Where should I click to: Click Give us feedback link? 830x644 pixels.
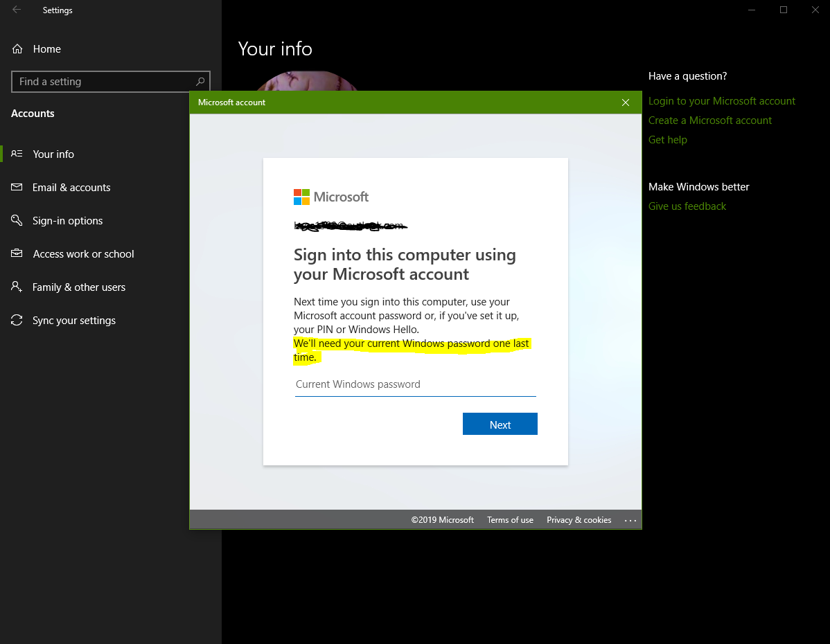click(x=687, y=206)
